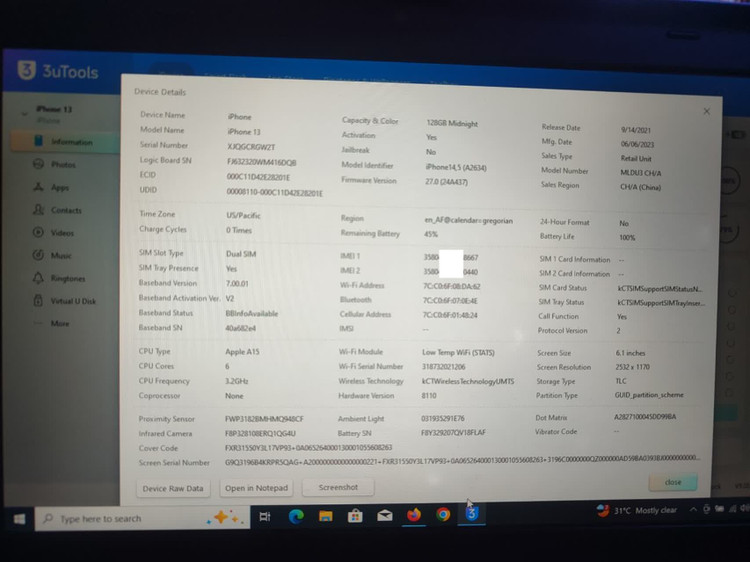Open Windows Start menu
This screenshot has height=562, width=750.
[20, 518]
